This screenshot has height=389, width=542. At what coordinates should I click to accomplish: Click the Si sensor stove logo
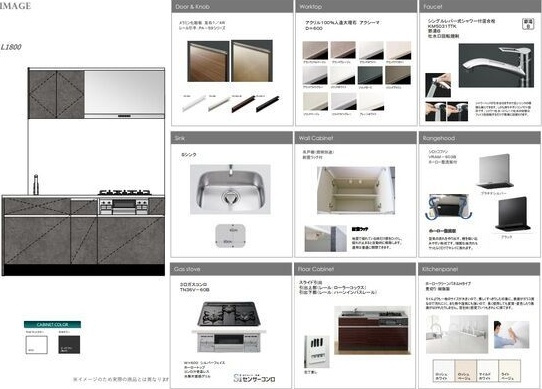tap(254, 378)
